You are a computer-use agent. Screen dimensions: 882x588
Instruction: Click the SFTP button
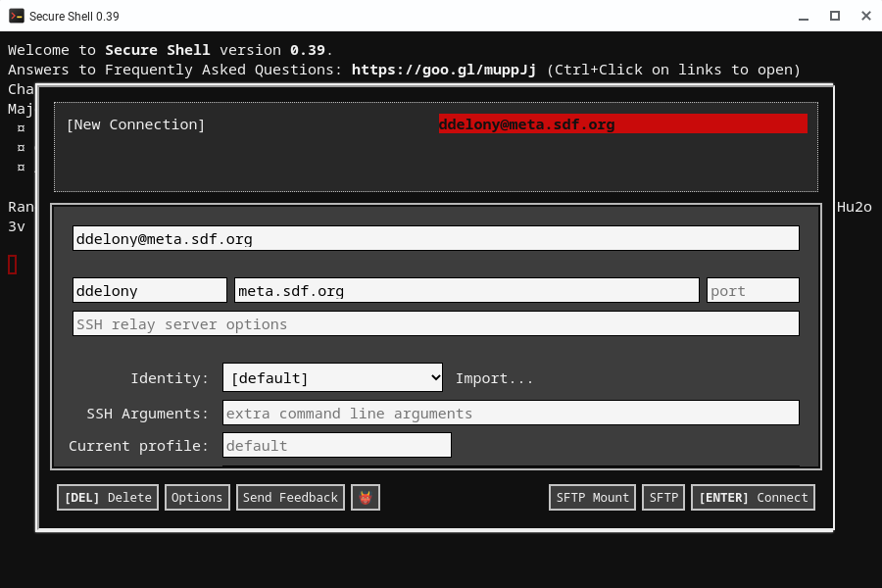point(663,498)
